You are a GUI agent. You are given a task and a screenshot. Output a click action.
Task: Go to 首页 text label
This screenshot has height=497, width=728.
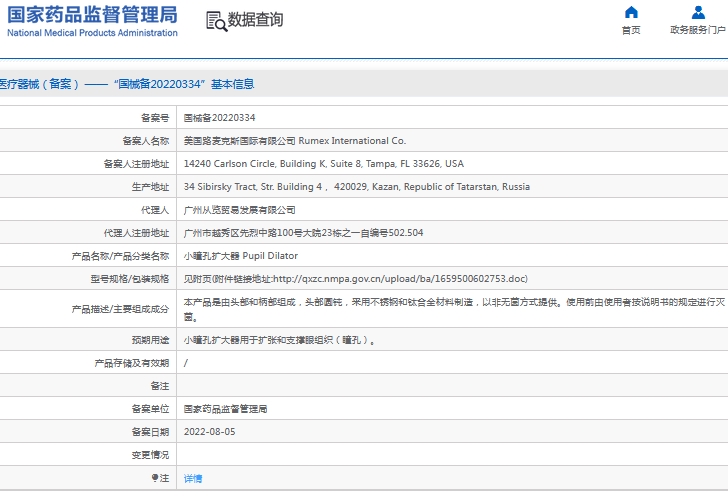pyautogui.click(x=630, y=30)
